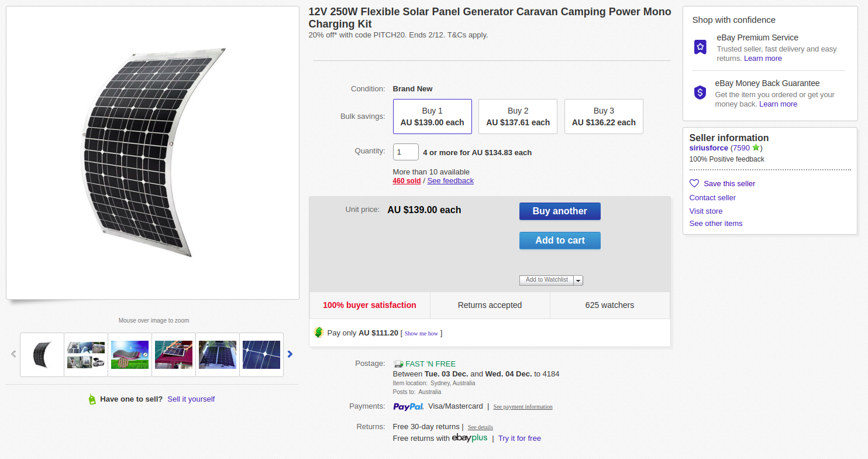Visit the seller's store link

click(x=705, y=211)
